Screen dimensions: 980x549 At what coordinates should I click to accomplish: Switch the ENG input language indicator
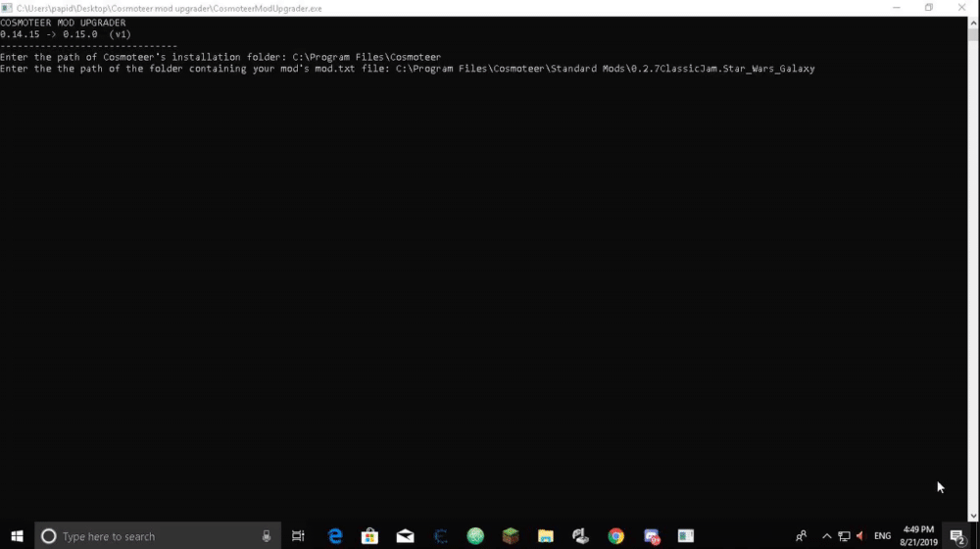tap(883, 536)
